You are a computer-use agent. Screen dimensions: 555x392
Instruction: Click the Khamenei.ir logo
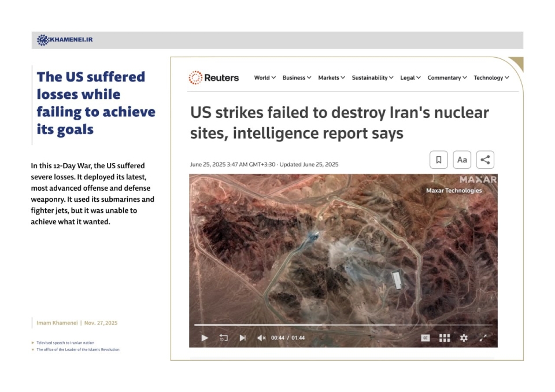(x=65, y=40)
